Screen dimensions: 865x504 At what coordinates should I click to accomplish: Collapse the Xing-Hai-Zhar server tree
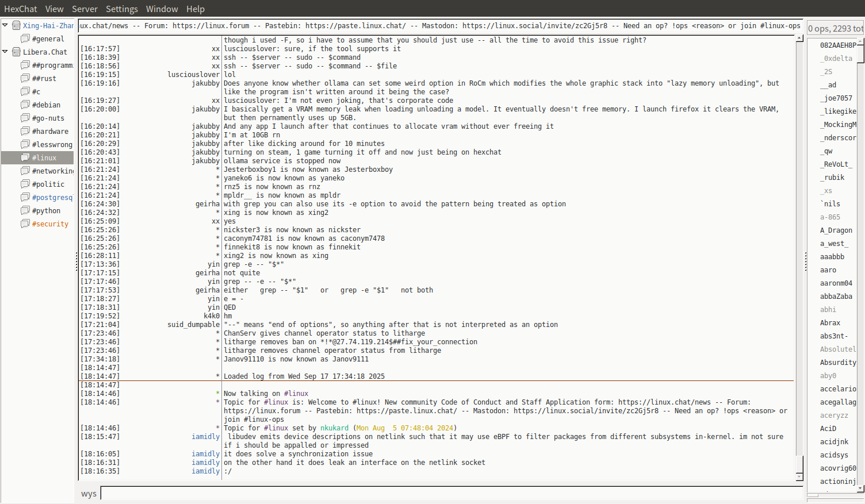(x=5, y=25)
